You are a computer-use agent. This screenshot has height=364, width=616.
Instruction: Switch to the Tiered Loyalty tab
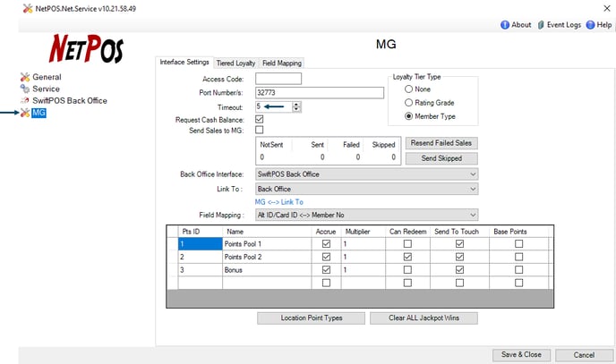pos(235,63)
